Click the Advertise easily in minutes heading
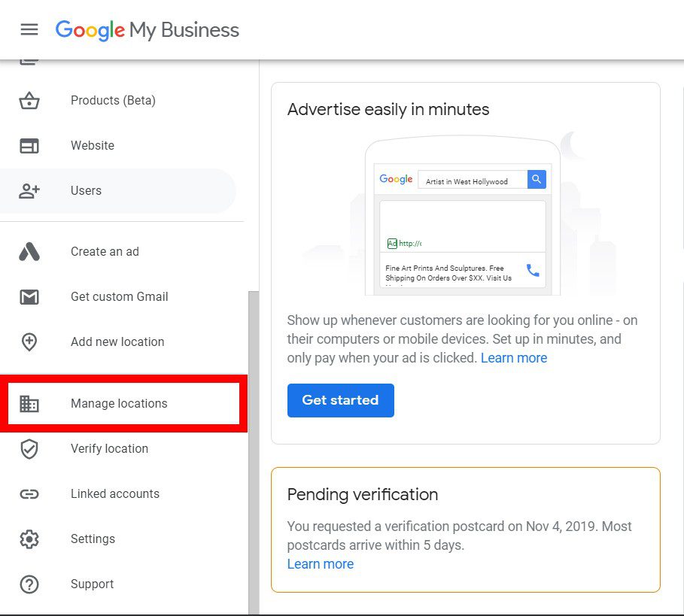The width and height of the screenshot is (684, 616). [x=388, y=109]
